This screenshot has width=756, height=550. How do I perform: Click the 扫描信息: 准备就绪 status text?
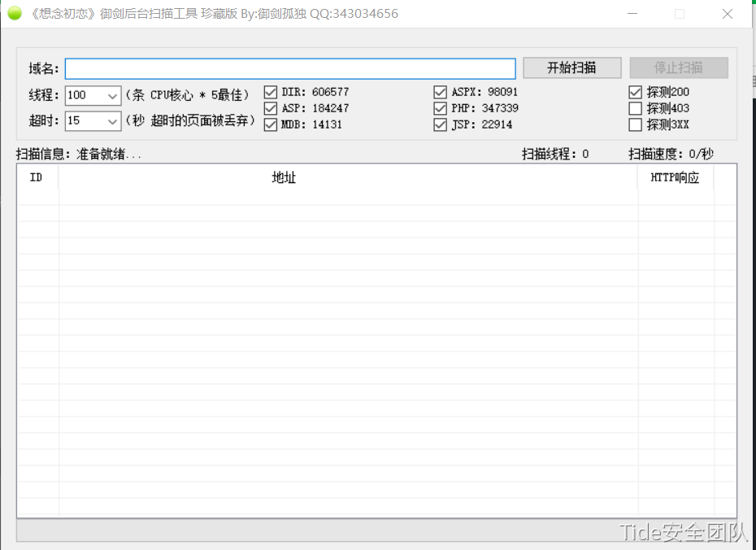pyautogui.click(x=79, y=154)
